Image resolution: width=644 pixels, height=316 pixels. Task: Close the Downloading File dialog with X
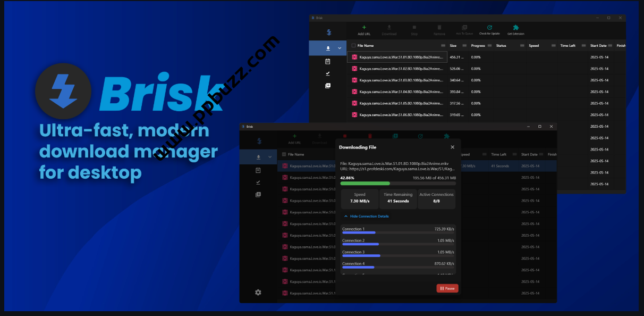coord(453,147)
